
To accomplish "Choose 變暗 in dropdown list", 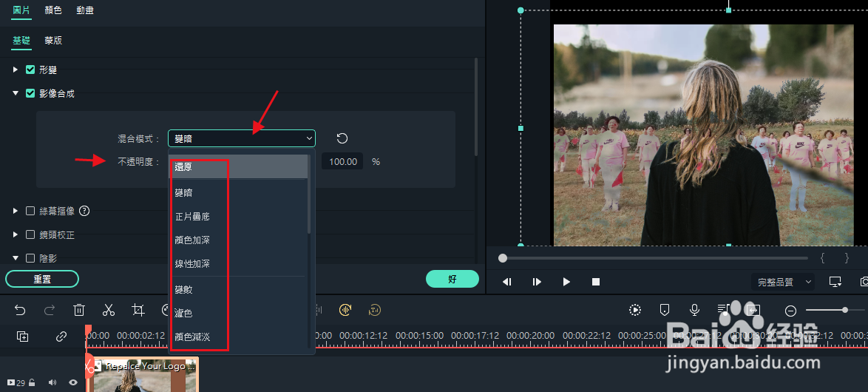I will click(x=238, y=192).
